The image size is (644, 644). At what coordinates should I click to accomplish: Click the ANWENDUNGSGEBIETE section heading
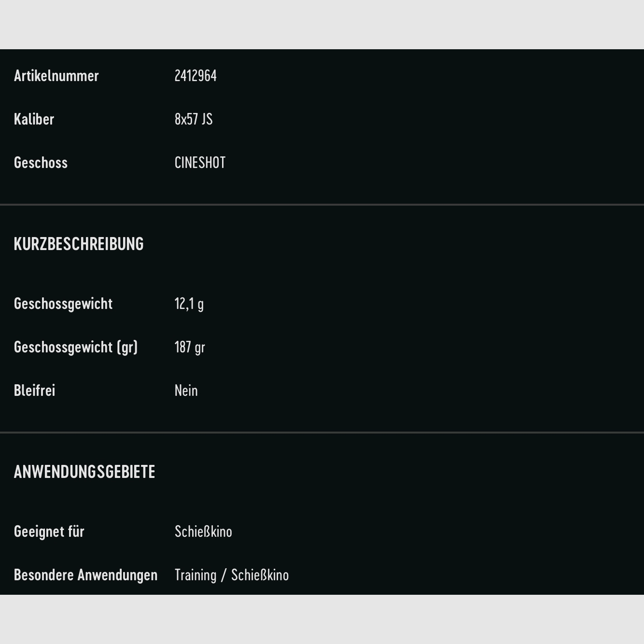[84, 472]
